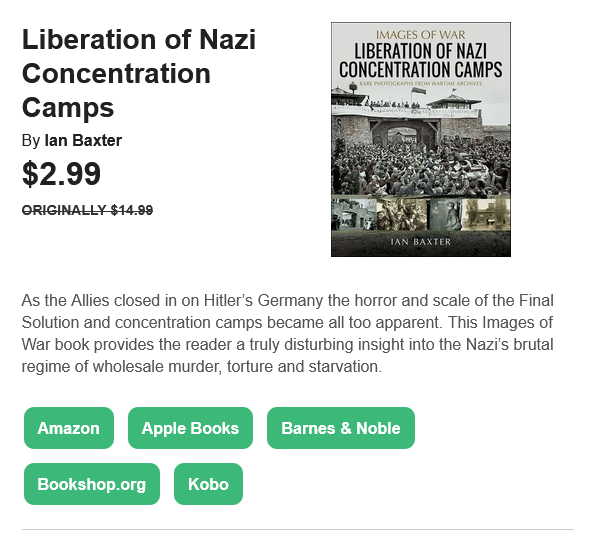The height and width of the screenshot is (534, 596).
Task: Click the third small photo in cover strip
Action: pyautogui.click(x=445, y=214)
